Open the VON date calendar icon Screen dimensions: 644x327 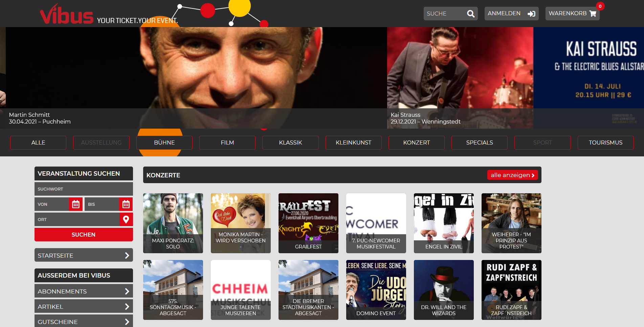coord(76,204)
